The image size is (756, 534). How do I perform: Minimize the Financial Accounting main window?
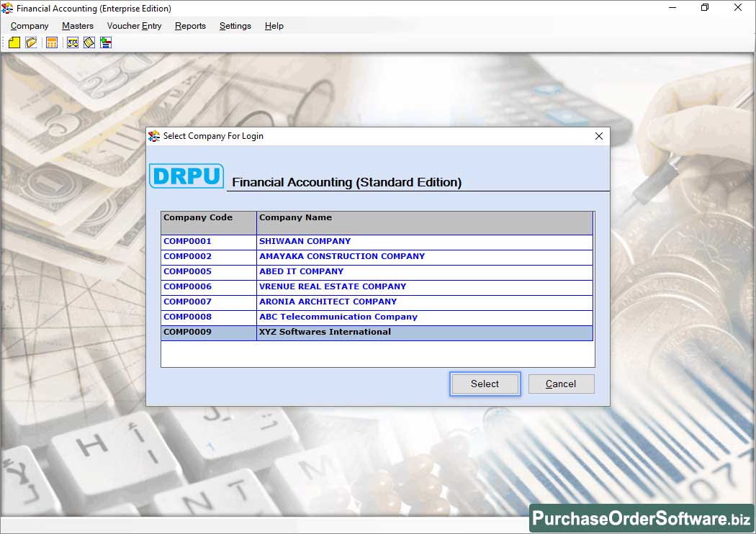(672, 8)
